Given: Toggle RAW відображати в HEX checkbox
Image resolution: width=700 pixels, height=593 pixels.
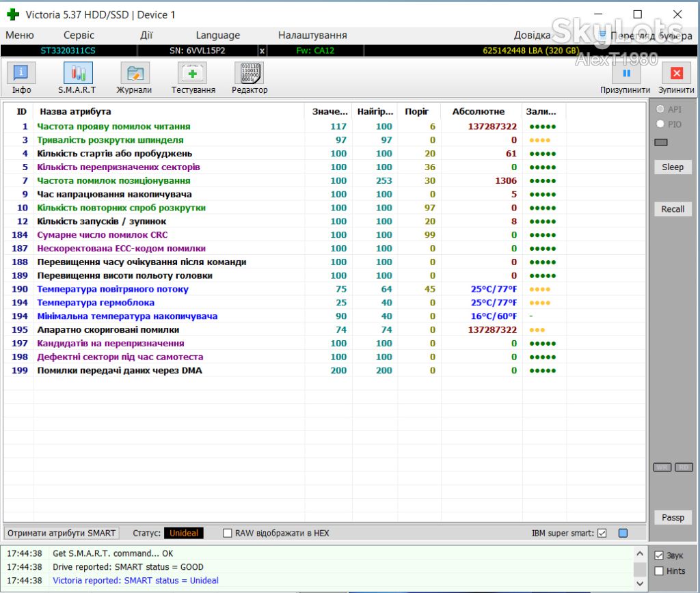Looking at the screenshot, I should click(x=228, y=533).
